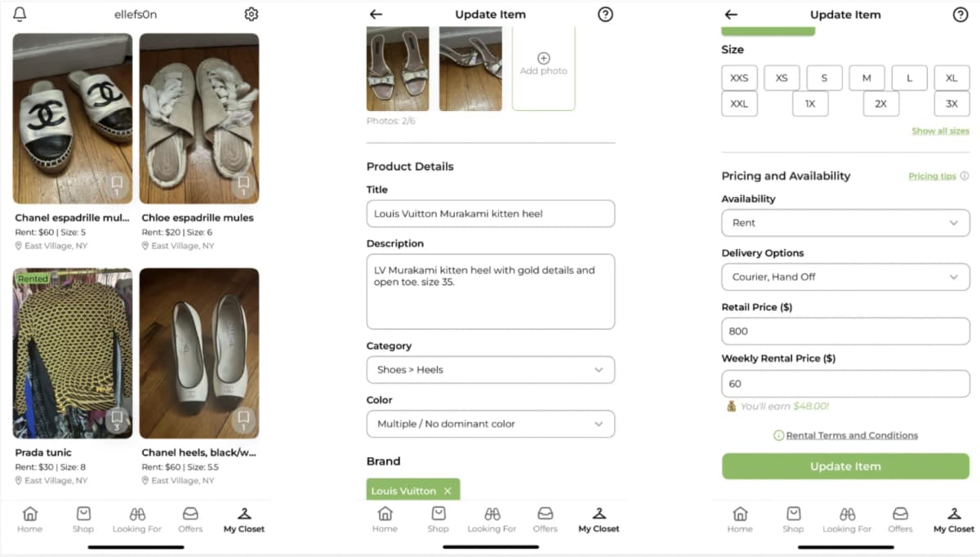This screenshot has width=980, height=557.
Task: Select second uploaded kitten heel photo
Action: [x=470, y=68]
